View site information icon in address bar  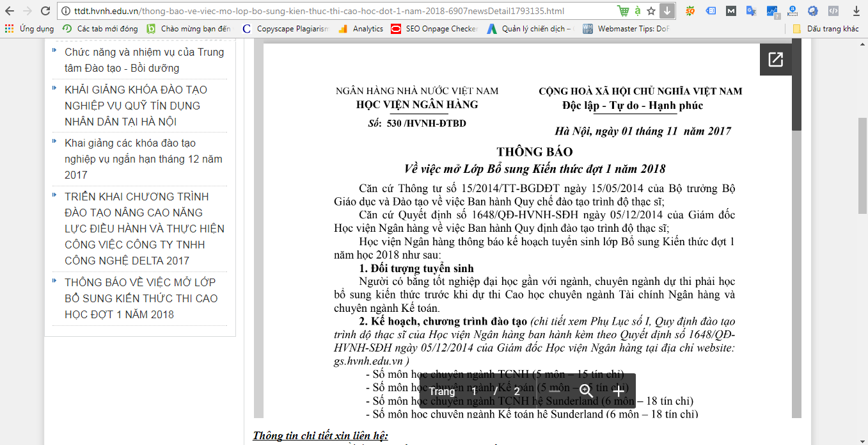(x=66, y=11)
